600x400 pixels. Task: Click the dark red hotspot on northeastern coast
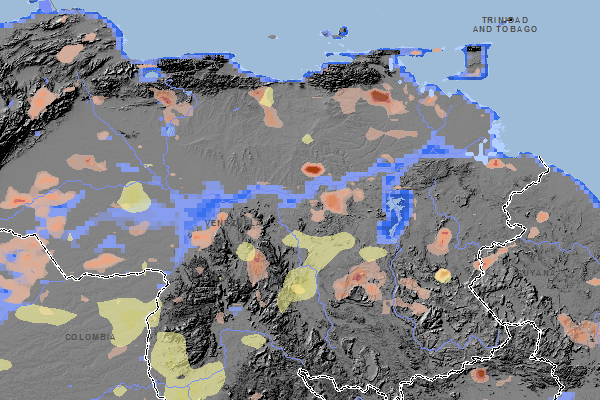pos(379,97)
